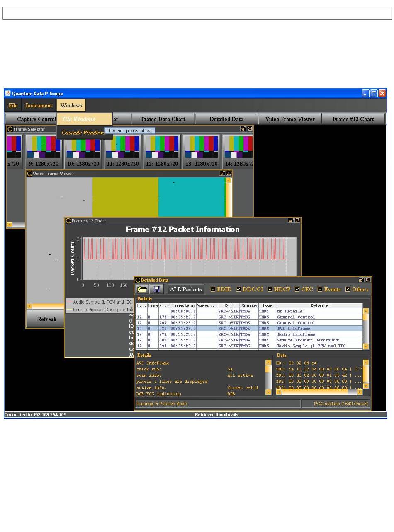Viewport: 394px width, 532px height.
Task: Click the Data pane scroll-right arrow
Action: click(360, 392)
